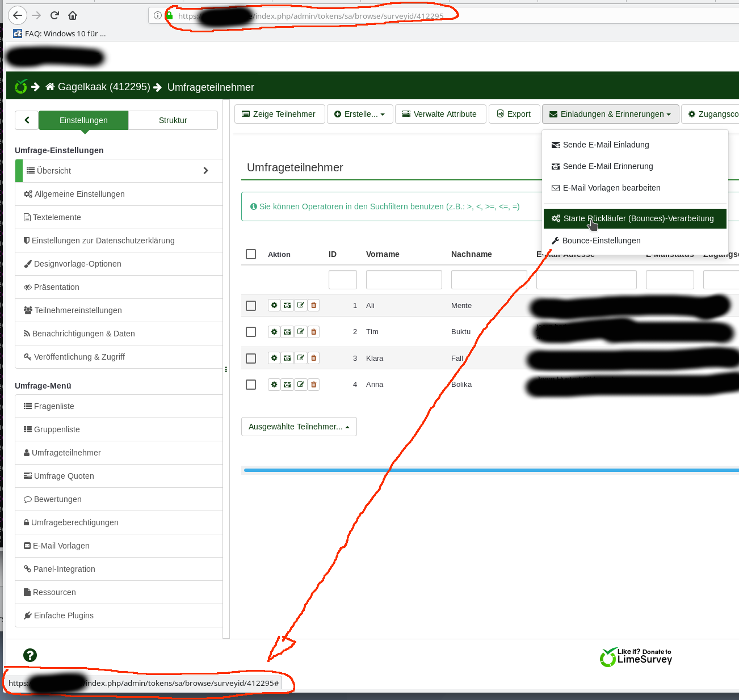Screen dimensions: 739x700
Task: Click the LimeSurvey logo in the green header
Action: pos(21,87)
